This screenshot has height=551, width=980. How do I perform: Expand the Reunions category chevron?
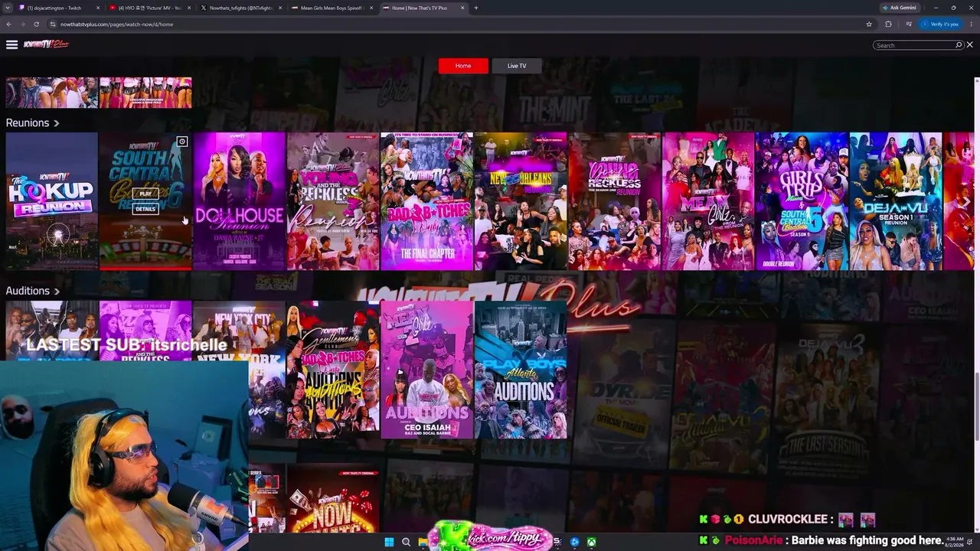[56, 123]
